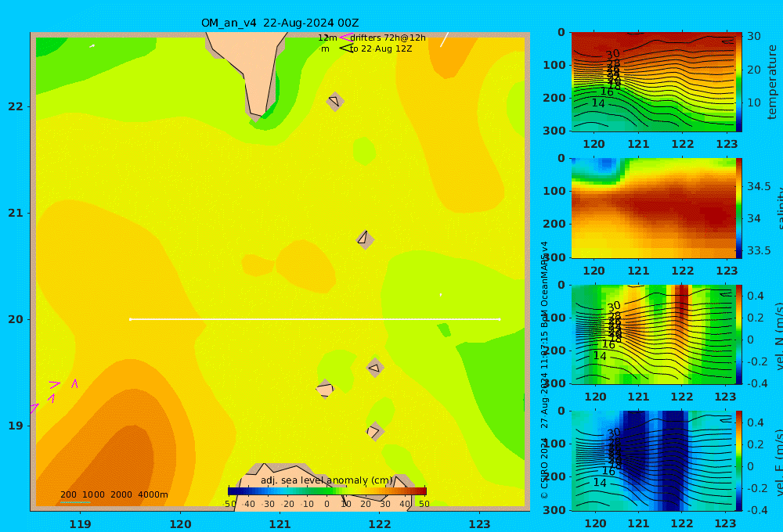Click the '30' tick on the temperature colorbar
The image size is (783, 532).
(x=753, y=37)
